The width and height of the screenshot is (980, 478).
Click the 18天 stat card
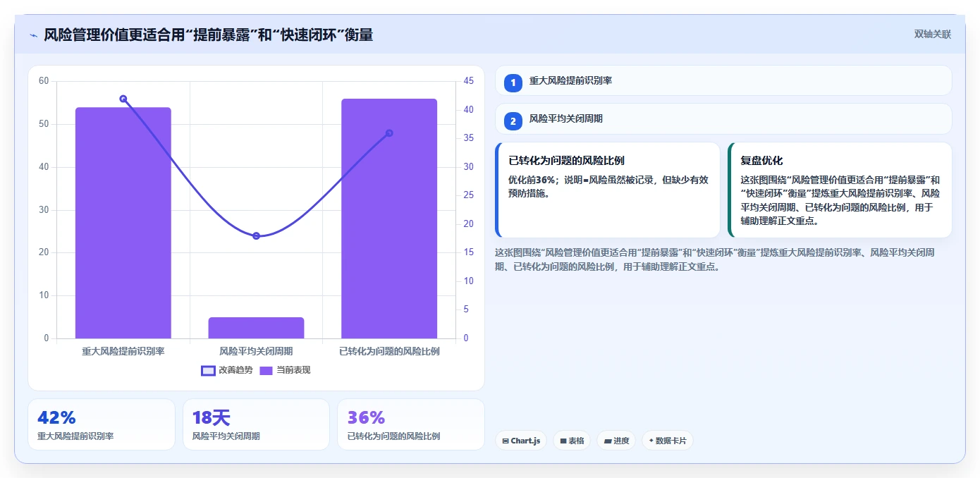point(256,424)
